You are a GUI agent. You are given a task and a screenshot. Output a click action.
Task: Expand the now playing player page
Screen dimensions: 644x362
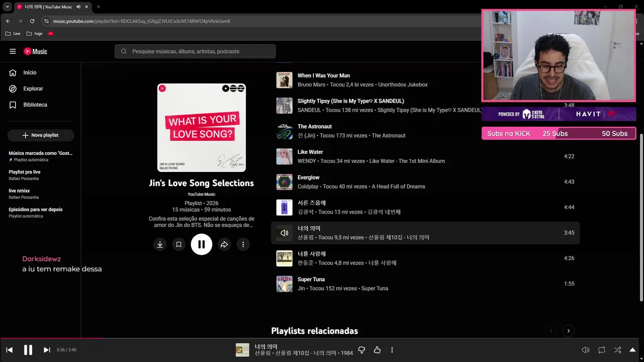point(633,350)
